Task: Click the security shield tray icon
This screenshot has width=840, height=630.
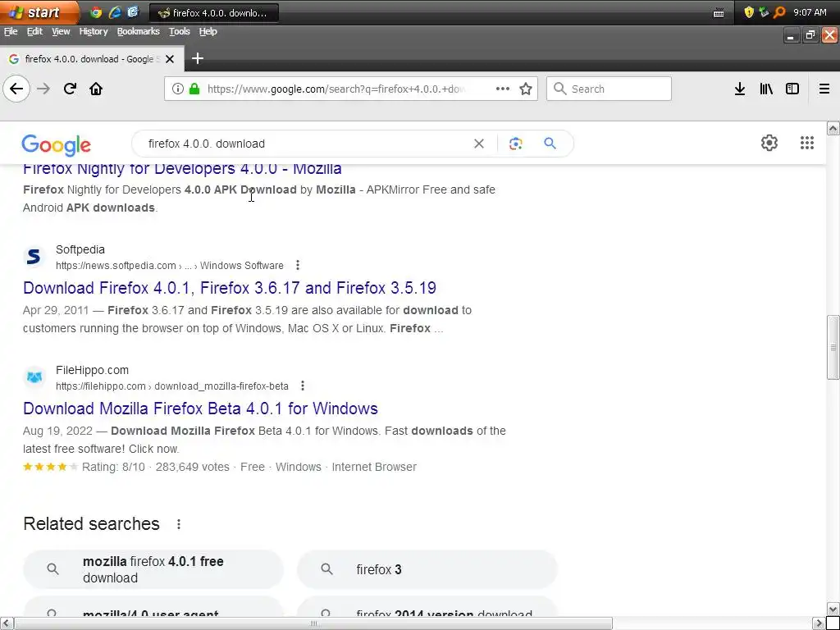Action: [x=749, y=12]
